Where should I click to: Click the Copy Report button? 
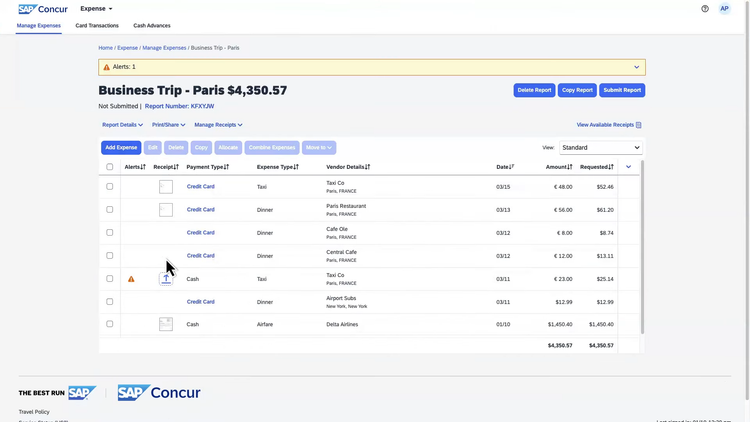click(x=577, y=90)
